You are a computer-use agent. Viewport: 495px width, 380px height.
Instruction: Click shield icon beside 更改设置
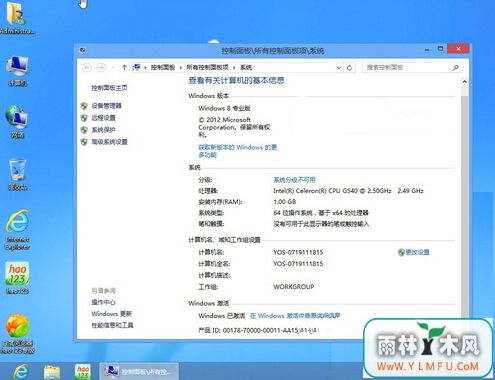point(401,252)
